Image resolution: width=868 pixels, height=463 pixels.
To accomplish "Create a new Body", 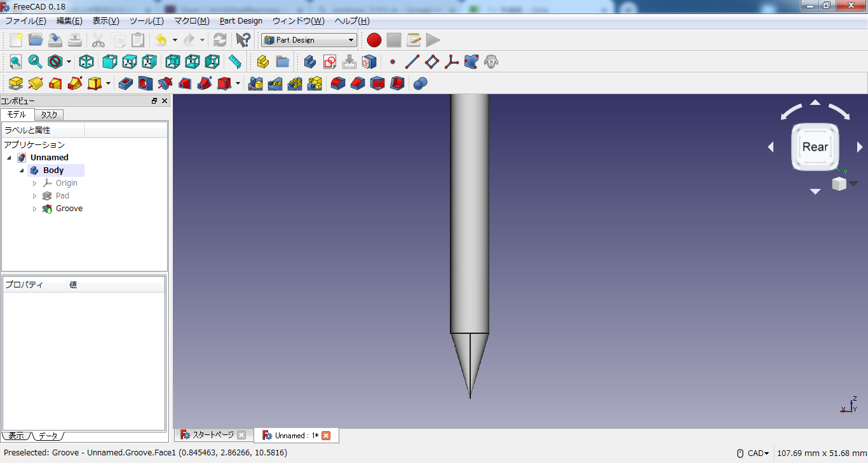I will click(x=310, y=62).
